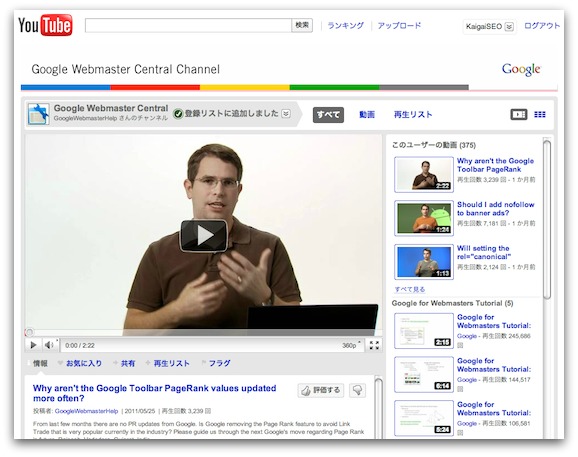
Task: Open the 2:16 Webmasters Tutorial thumbnail
Action: (424, 331)
